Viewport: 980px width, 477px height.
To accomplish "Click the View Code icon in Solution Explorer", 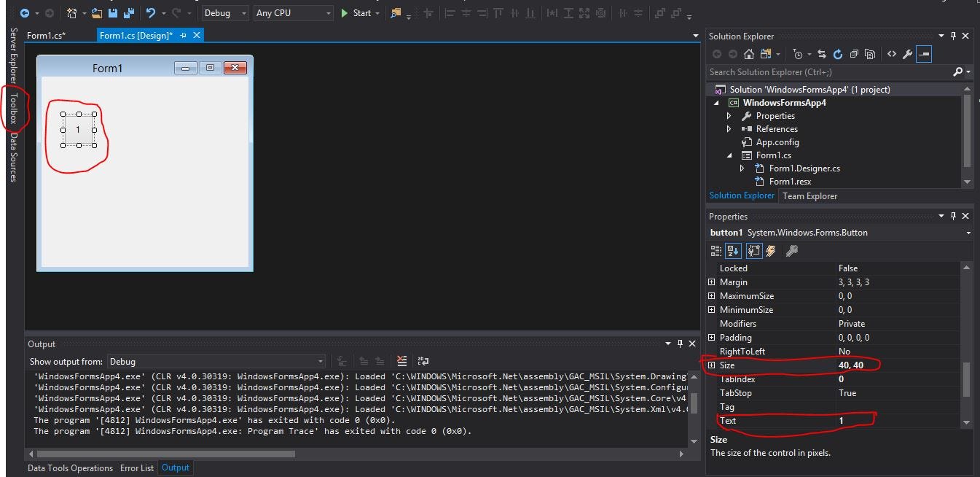I will [891, 53].
